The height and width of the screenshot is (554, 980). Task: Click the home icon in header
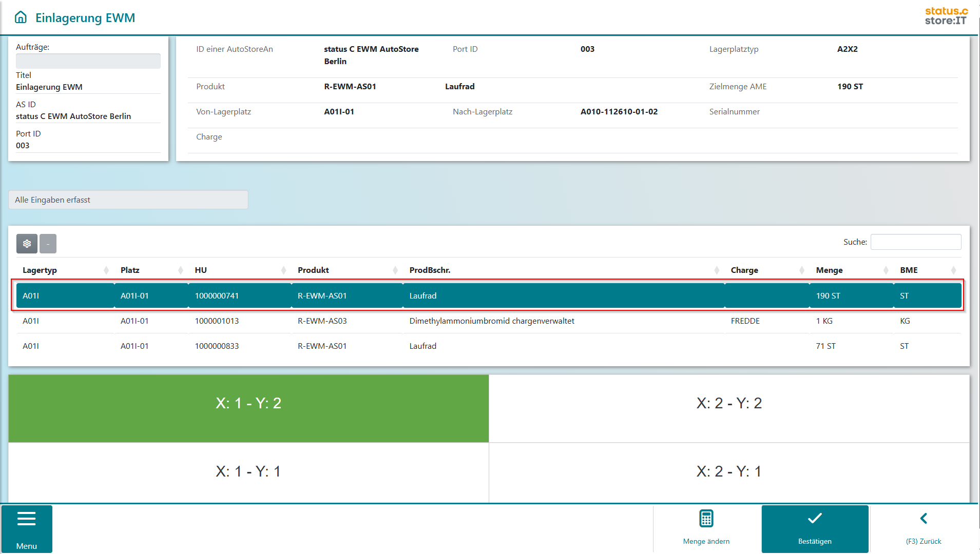click(21, 17)
